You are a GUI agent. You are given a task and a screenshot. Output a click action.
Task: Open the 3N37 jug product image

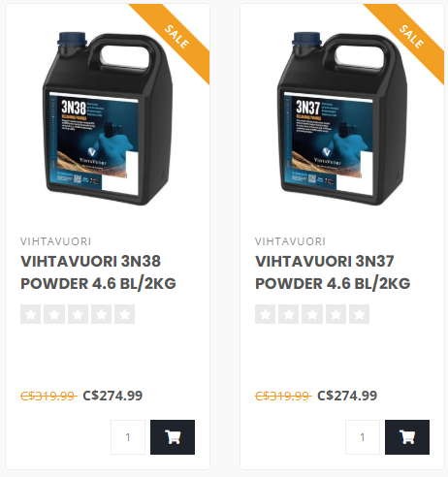click(x=342, y=118)
